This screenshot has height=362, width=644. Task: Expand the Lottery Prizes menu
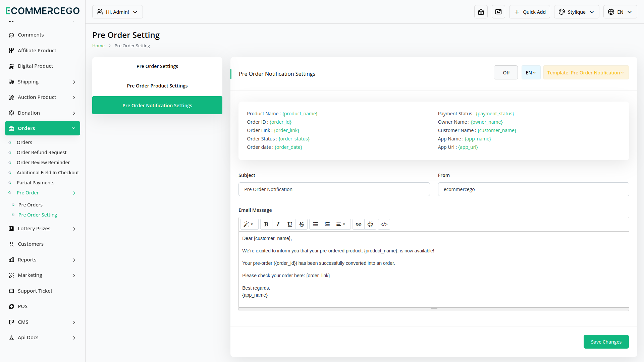click(43, 229)
